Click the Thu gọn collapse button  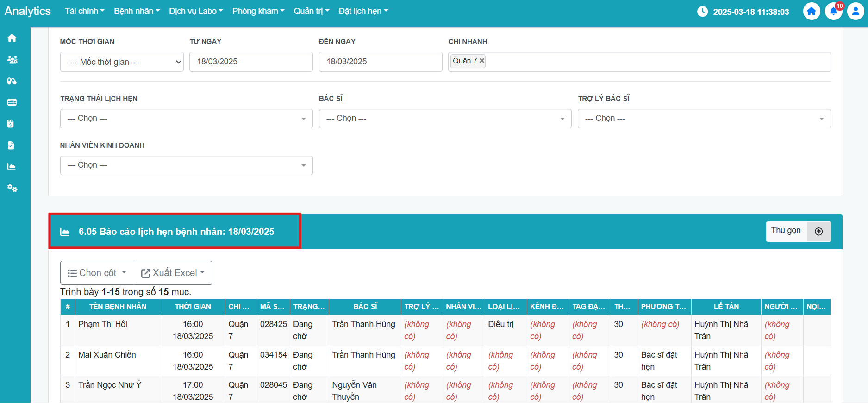pos(798,231)
